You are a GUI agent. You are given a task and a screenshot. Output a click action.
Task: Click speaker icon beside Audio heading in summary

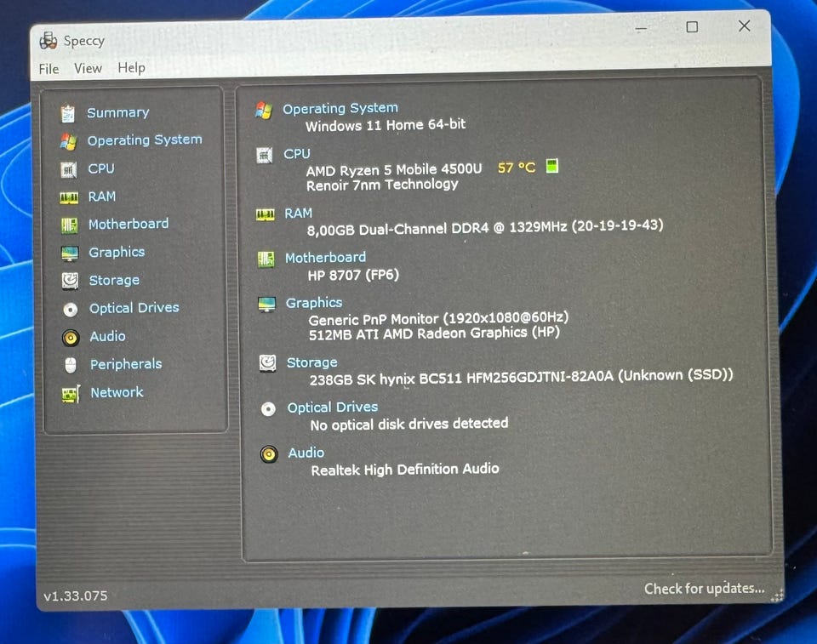tap(269, 454)
